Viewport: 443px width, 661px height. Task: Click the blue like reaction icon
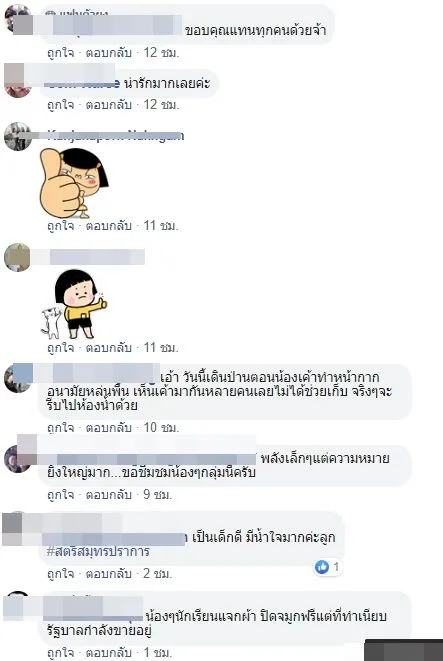click(322, 567)
